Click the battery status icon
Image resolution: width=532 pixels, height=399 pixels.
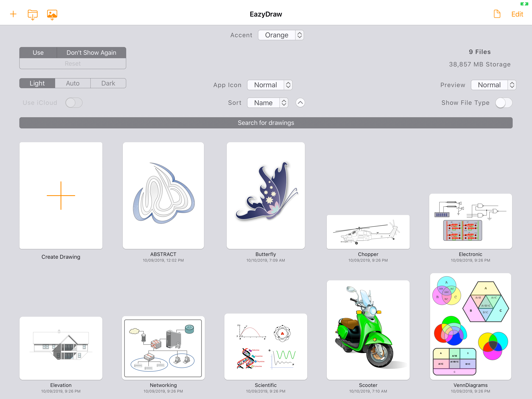coord(524,4)
